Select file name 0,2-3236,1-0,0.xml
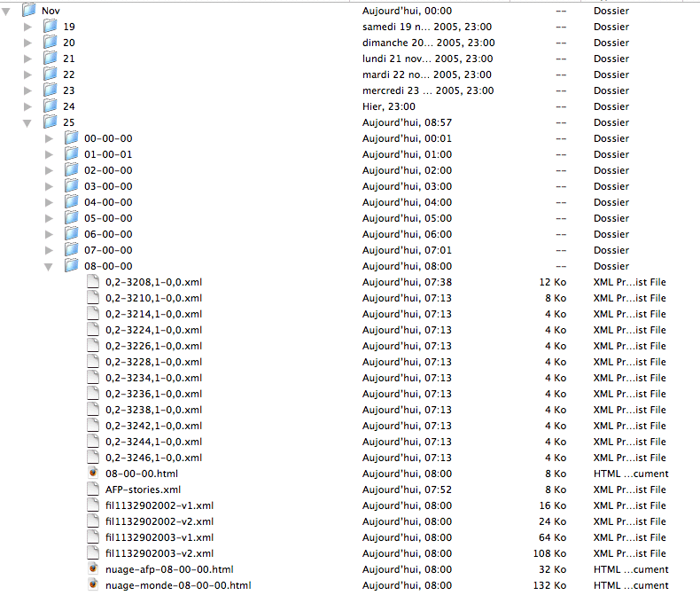700x603 pixels. [x=153, y=394]
